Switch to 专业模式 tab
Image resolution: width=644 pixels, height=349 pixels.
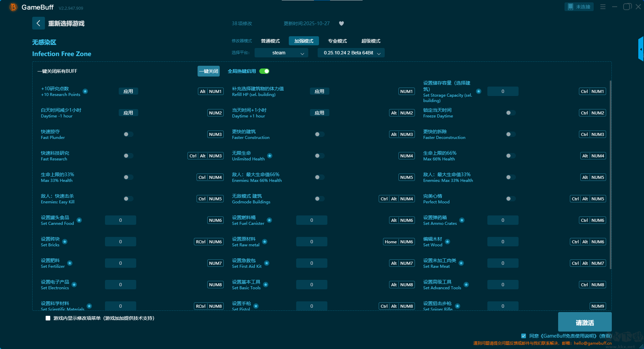[x=337, y=41]
